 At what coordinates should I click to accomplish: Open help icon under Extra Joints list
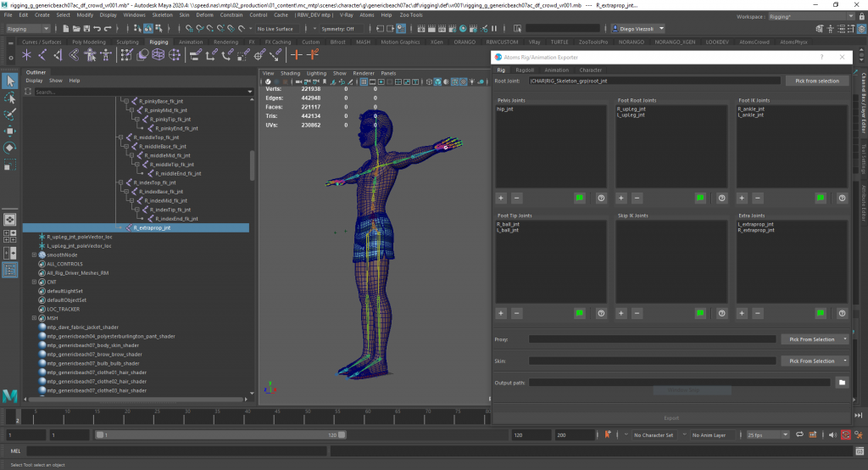coord(842,313)
